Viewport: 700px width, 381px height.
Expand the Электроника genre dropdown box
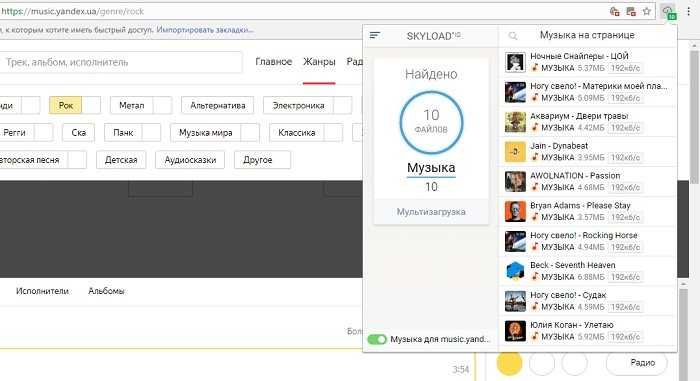point(343,105)
